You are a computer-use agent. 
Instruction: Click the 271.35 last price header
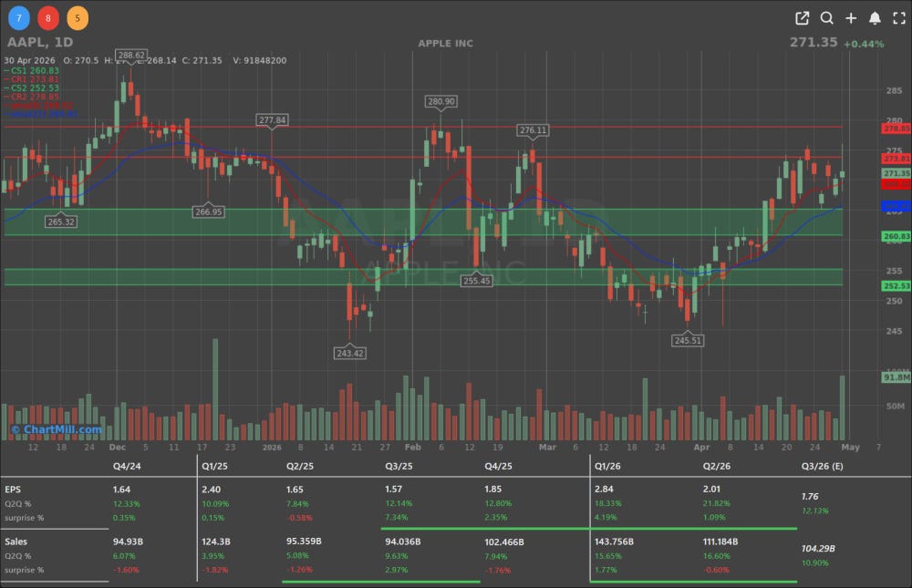pos(814,43)
